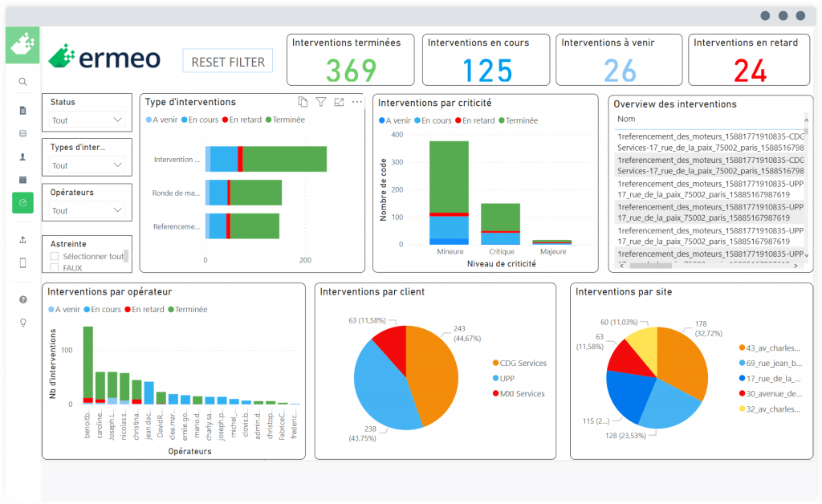This screenshot has height=504, width=822.
Task: Click the Interventions en retard card
Action: click(750, 60)
